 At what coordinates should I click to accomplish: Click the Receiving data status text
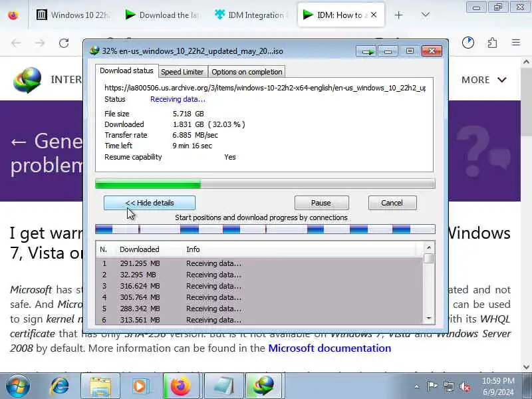pos(178,99)
